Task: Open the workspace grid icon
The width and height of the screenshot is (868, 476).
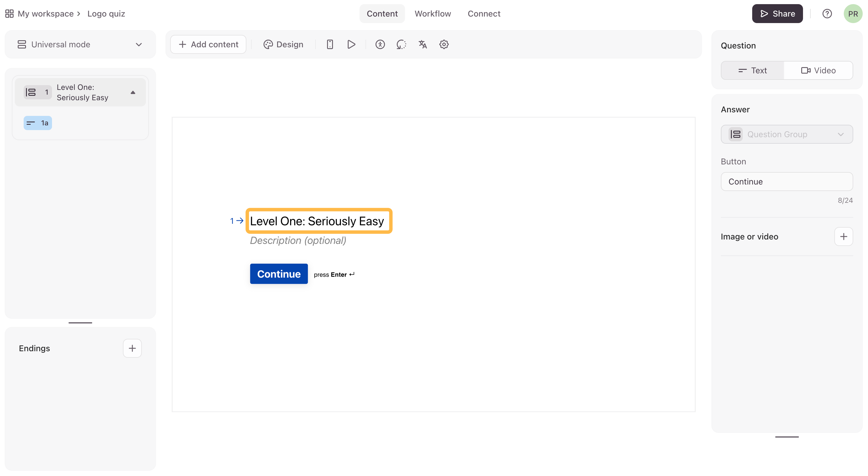Action: (9, 14)
